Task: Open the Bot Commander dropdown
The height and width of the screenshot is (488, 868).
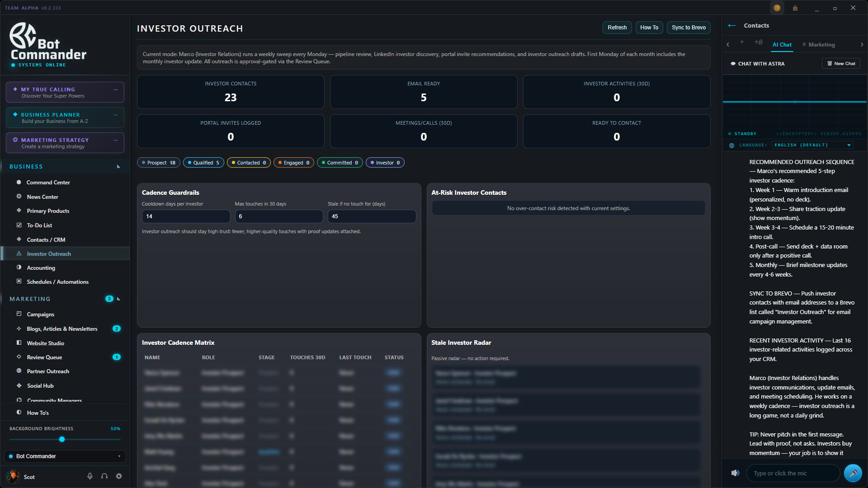Action: (65, 456)
